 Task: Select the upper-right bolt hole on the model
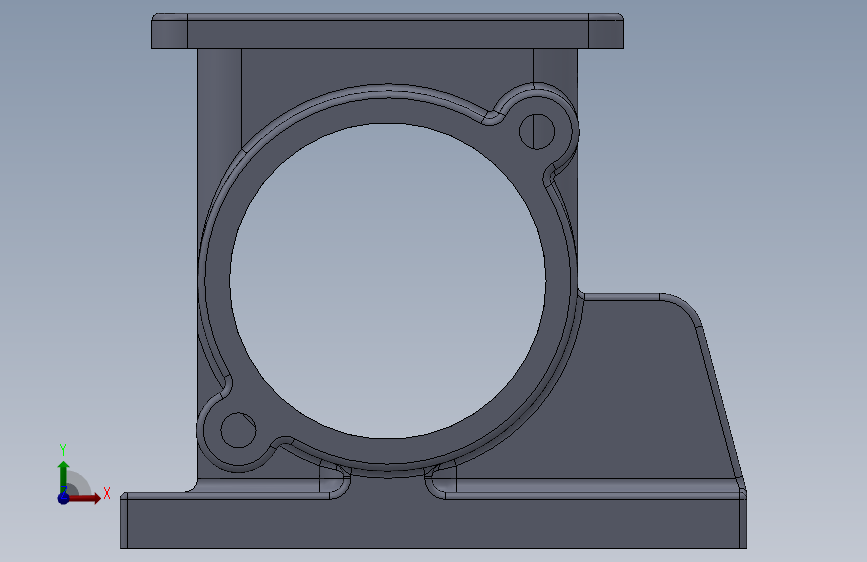pos(537,132)
